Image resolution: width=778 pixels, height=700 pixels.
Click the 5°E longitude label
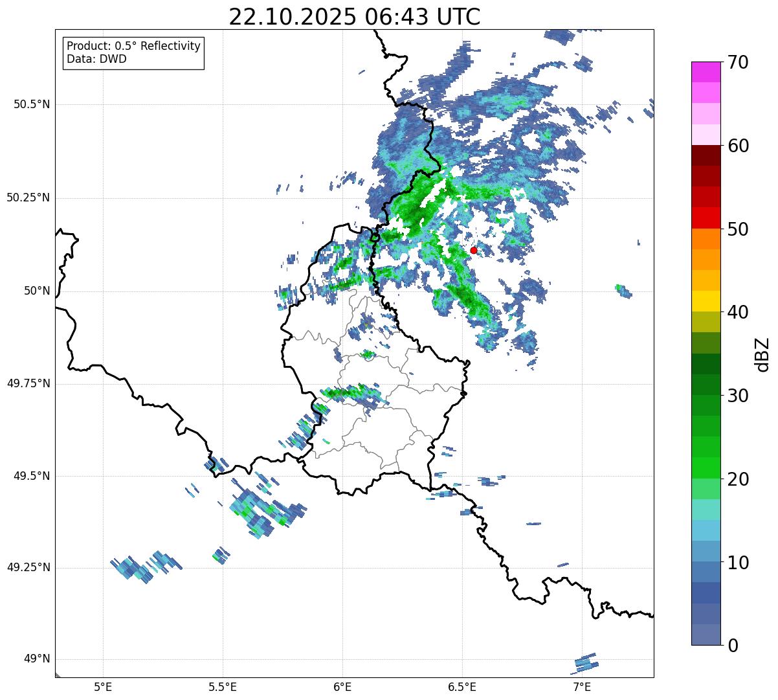pyautogui.click(x=103, y=686)
